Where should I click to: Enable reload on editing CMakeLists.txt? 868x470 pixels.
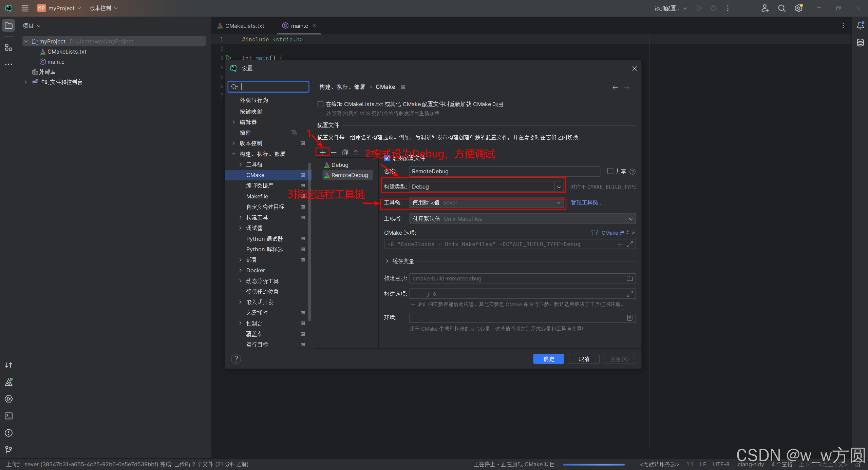tap(320, 104)
